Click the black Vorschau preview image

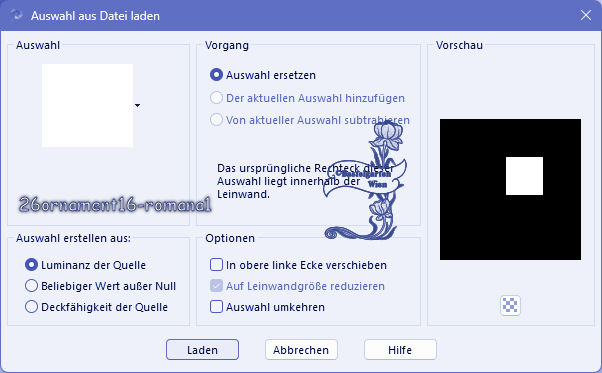pyautogui.click(x=510, y=190)
